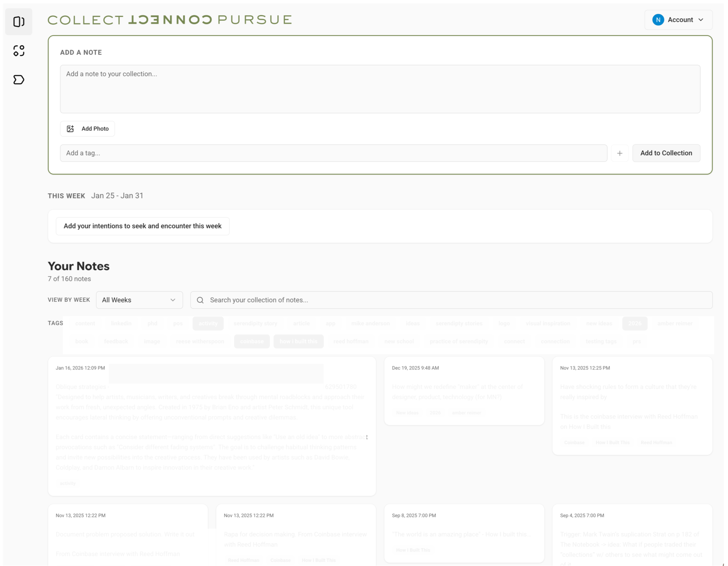
Task: Open the Pursue tag-shaped sidebar icon
Action: (19, 80)
